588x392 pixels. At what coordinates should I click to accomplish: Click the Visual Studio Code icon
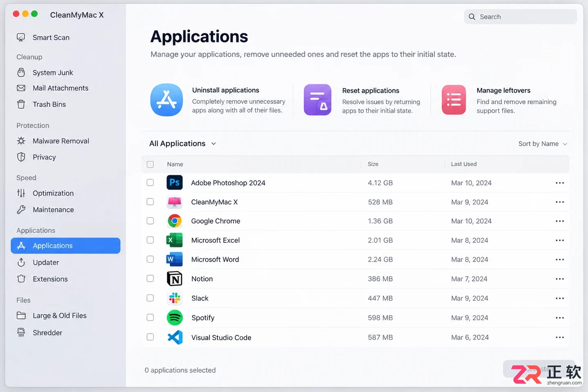[175, 337]
